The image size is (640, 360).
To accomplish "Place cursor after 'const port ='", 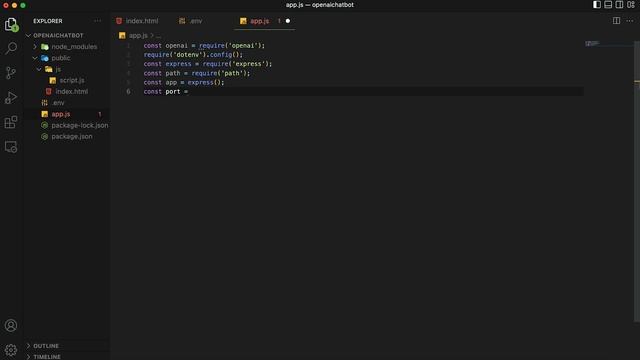I will (x=189, y=91).
